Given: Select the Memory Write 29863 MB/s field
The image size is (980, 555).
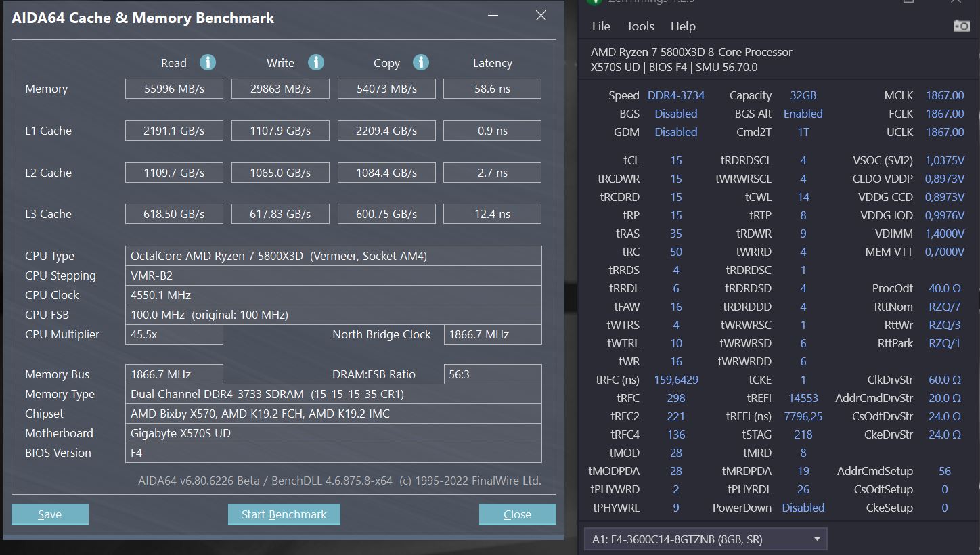Looking at the screenshot, I should point(280,89).
